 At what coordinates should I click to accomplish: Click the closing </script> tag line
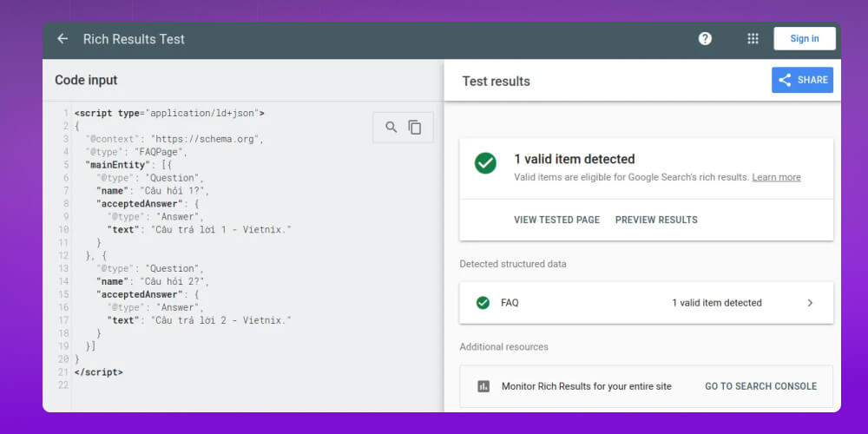tap(99, 372)
